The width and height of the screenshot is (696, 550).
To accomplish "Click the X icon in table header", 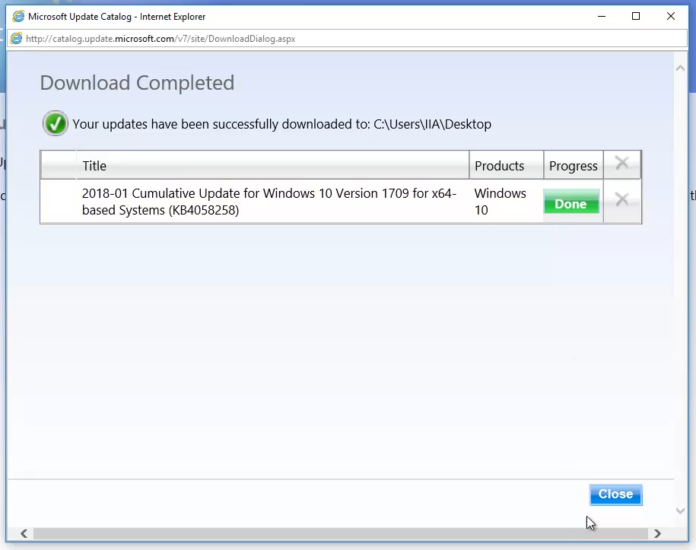I will pyautogui.click(x=622, y=163).
